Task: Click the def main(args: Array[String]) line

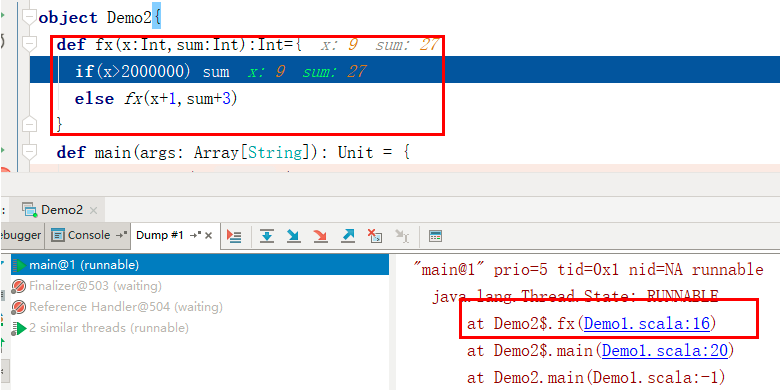Action: 233,152
